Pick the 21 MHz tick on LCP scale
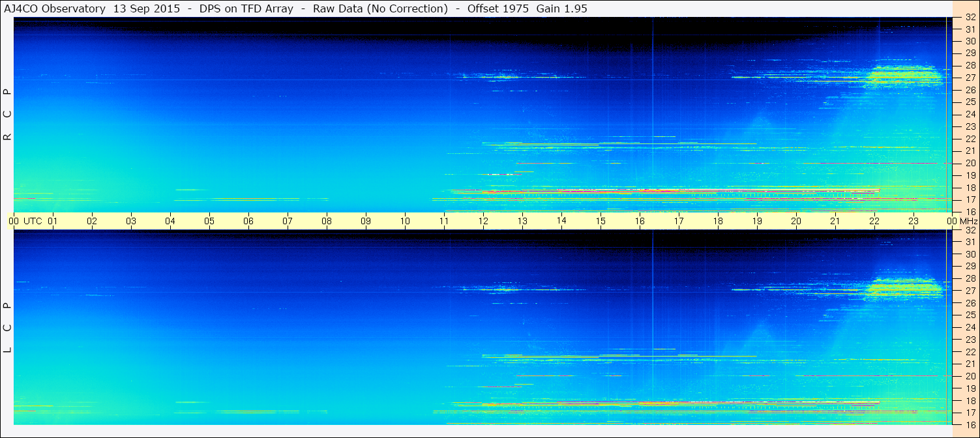 click(970, 364)
